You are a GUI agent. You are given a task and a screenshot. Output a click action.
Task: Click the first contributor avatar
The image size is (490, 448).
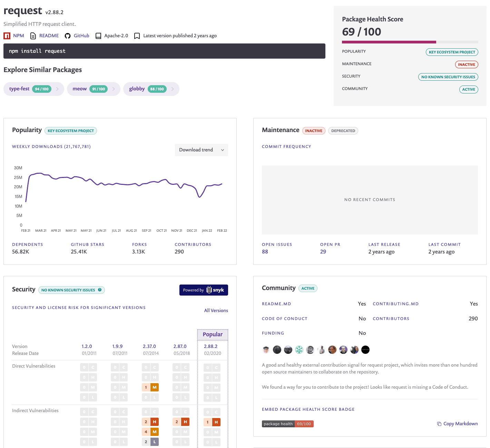266,350
